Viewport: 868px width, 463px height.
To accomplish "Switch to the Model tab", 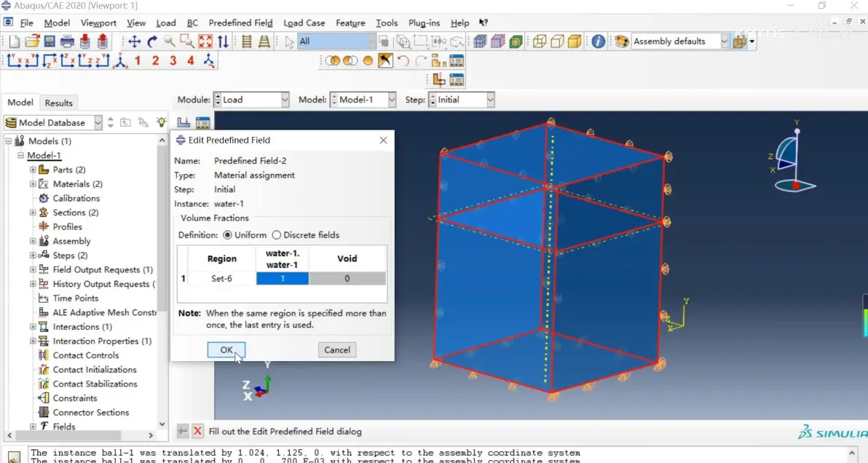I will click(x=20, y=103).
